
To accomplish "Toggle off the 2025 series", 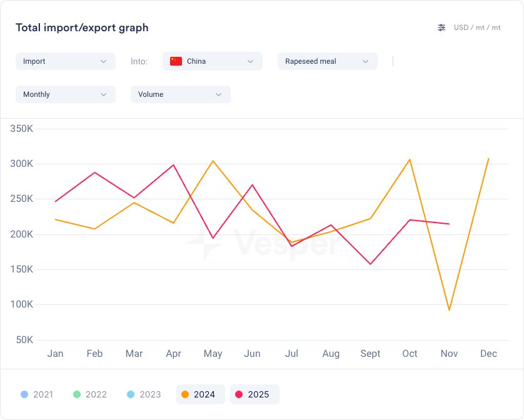I will 254,394.
